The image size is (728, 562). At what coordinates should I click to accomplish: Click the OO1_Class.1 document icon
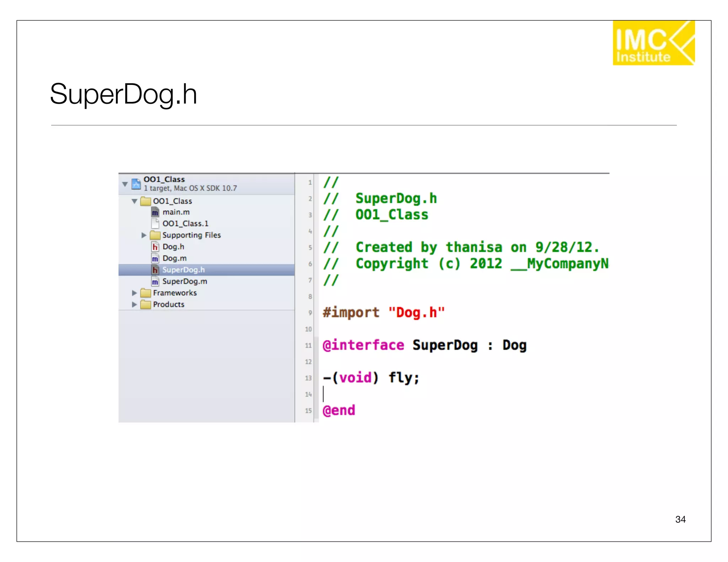tap(155, 223)
